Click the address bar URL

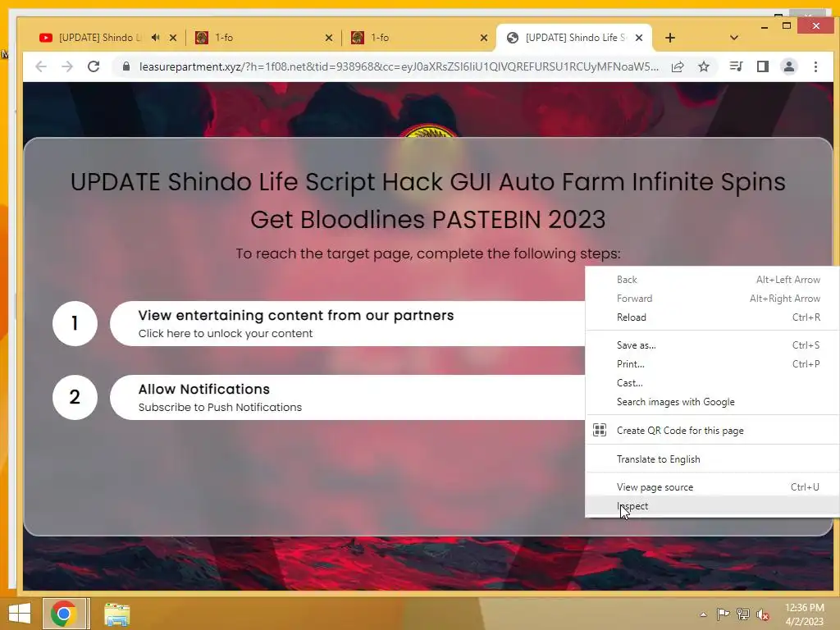[x=399, y=66]
